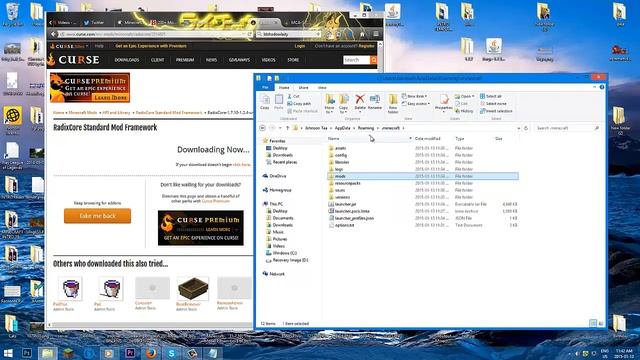
Task: Open the Copy to dropdown
Action: click(344, 104)
